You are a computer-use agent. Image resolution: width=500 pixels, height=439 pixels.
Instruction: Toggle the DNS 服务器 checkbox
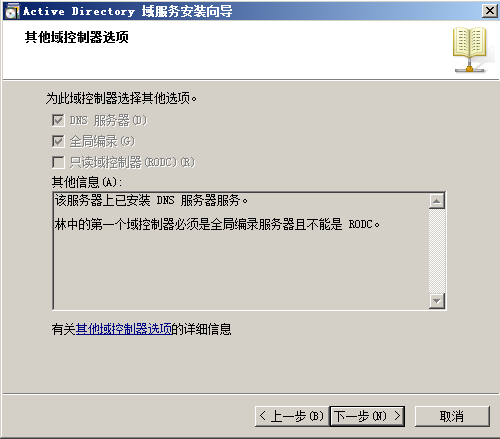[x=58, y=120]
